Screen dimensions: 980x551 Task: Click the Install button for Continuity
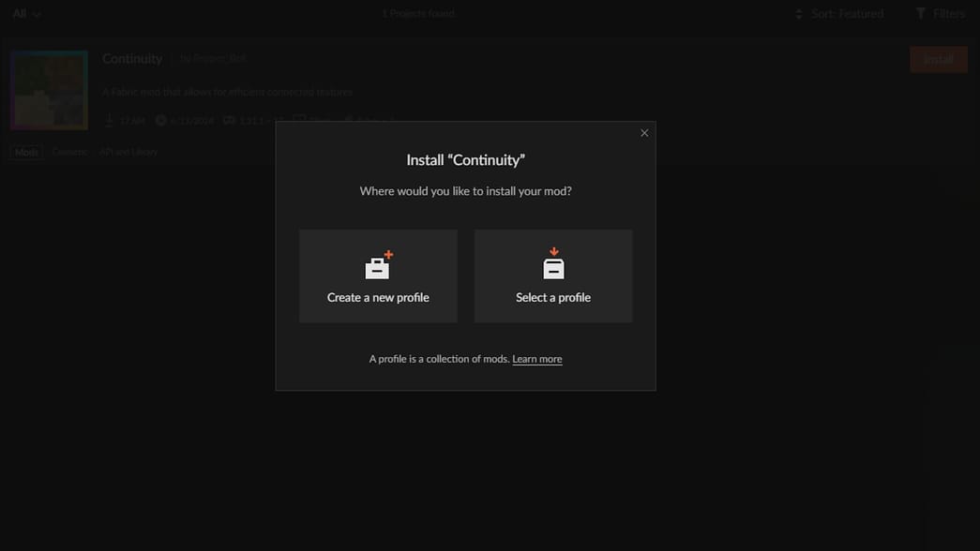[x=938, y=59]
